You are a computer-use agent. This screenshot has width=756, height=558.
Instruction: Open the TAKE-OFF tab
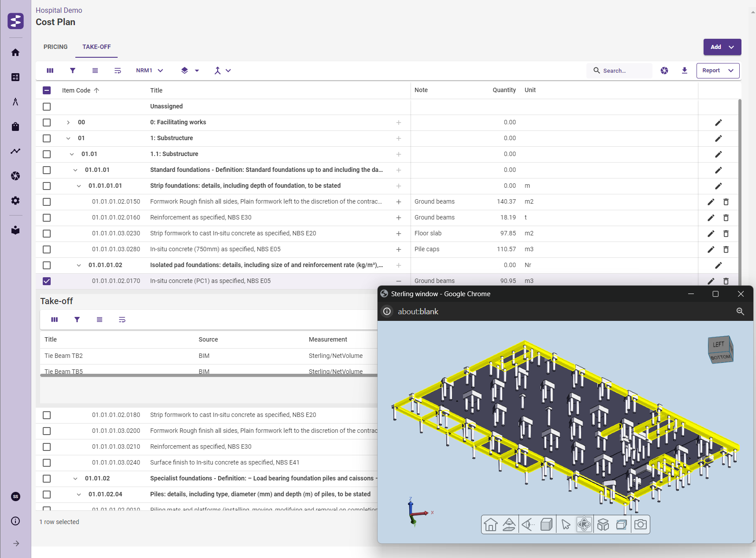point(96,47)
